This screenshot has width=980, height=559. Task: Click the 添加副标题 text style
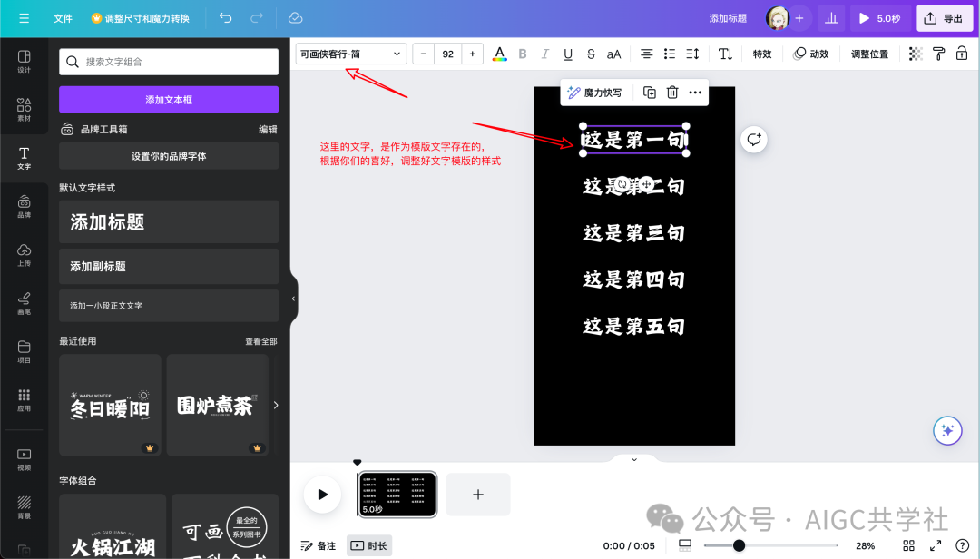[169, 267]
